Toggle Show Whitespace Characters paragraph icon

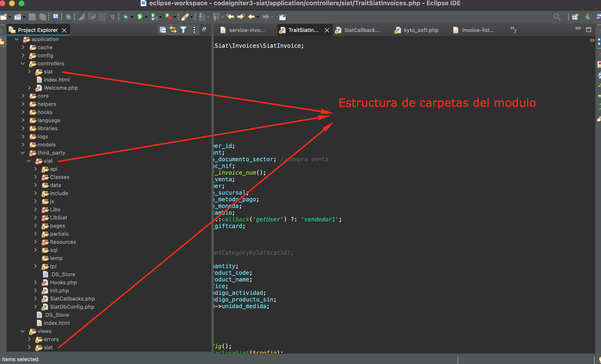pos(112,17)
